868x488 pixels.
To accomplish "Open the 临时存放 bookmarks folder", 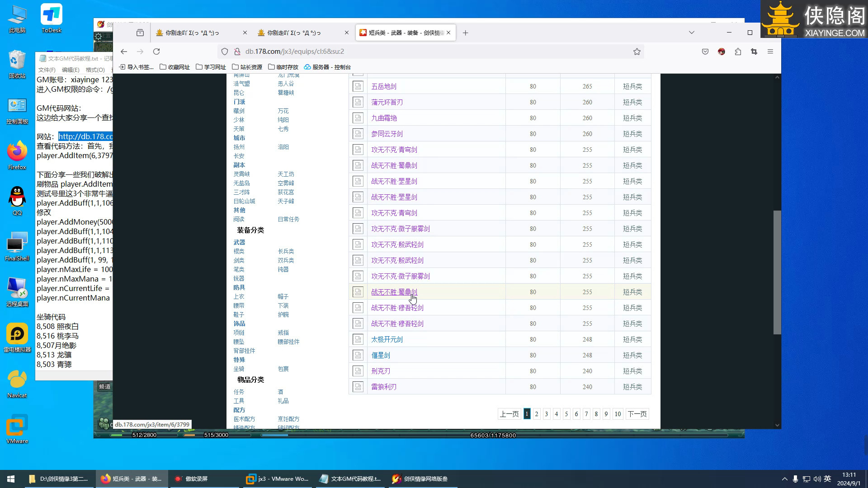I will [x=283, y=67].
